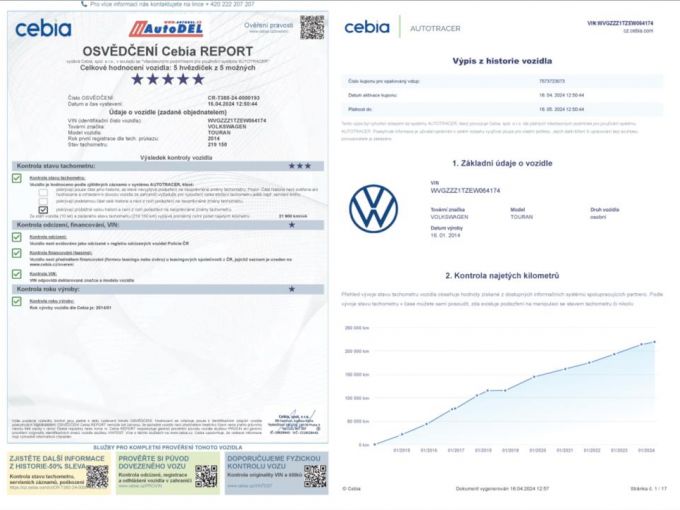
Task: Click the Kontrola stavu tachometru section header
Action: pyautogui.click(x=168, y=166)
